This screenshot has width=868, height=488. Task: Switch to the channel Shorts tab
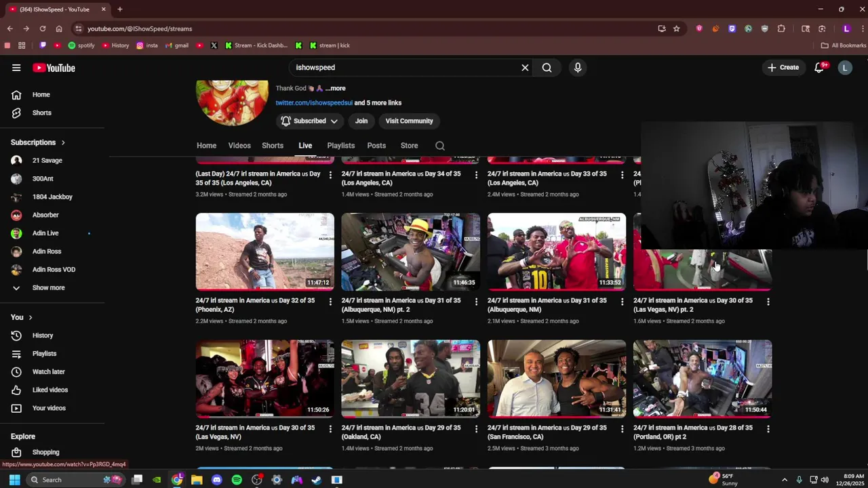(273, 146)
